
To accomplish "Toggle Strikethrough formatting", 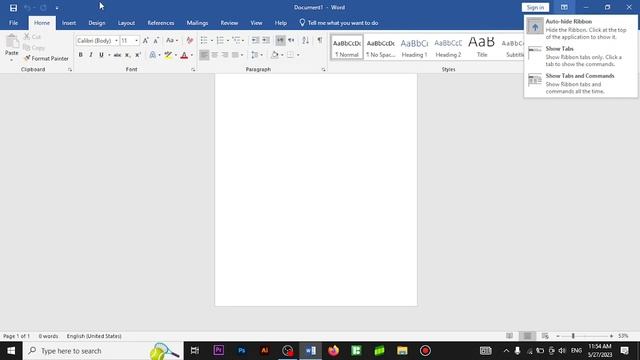I will click(117, 55).
